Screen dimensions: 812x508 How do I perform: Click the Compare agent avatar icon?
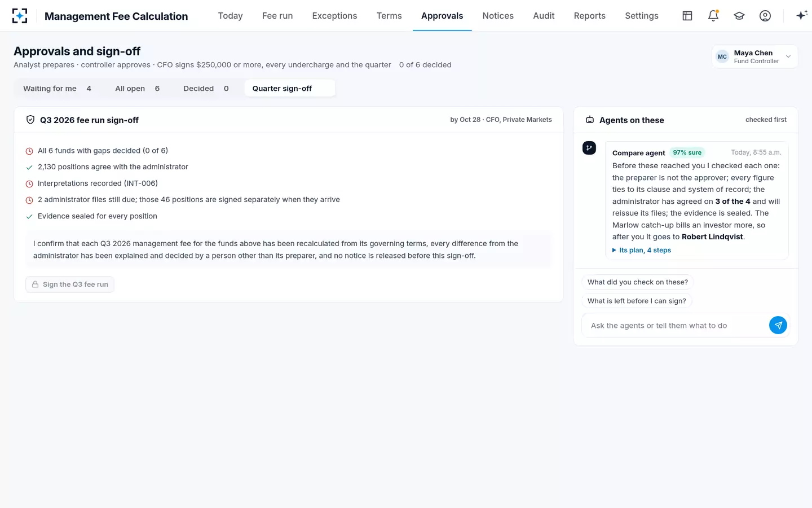tap(589, 148)
